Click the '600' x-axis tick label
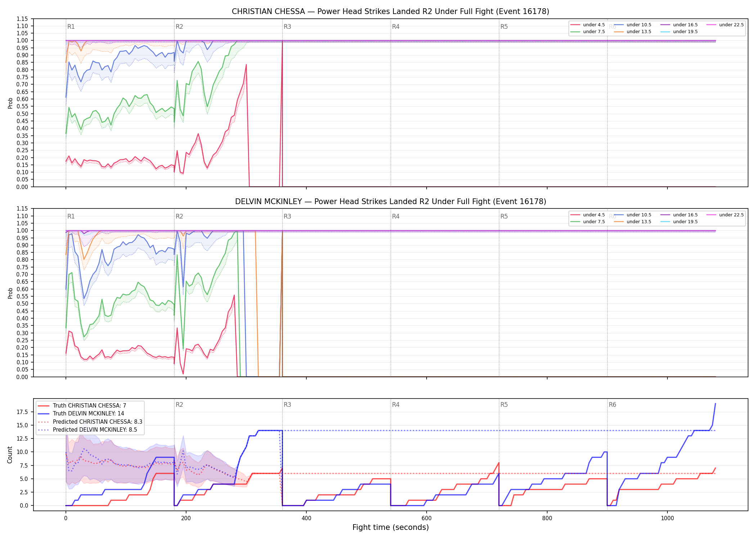Image resolution: width=756 pixels, height=540 pixels. tap(427, 518)
